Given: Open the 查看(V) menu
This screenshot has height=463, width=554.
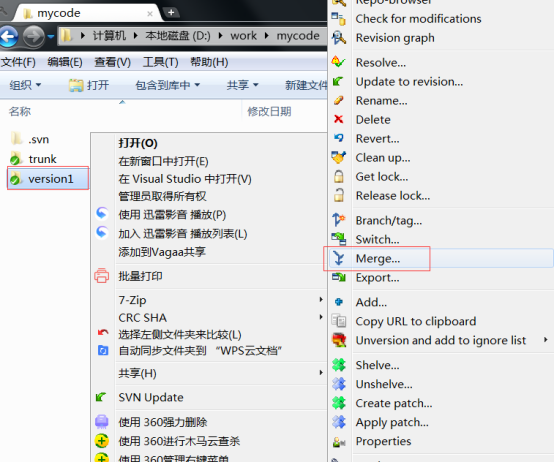Looking at the screenshot, I should tap(113, 62).
